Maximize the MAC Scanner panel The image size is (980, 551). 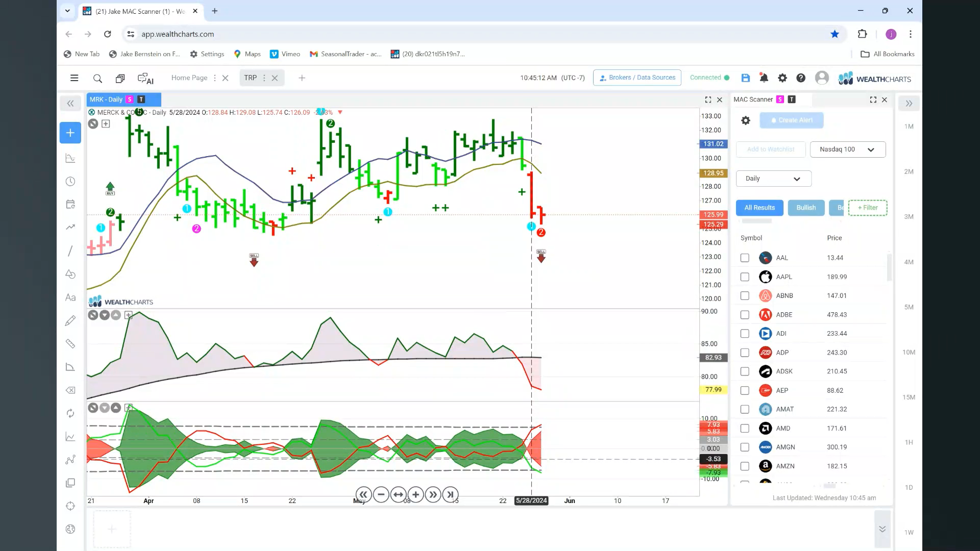tap(873, 100)
